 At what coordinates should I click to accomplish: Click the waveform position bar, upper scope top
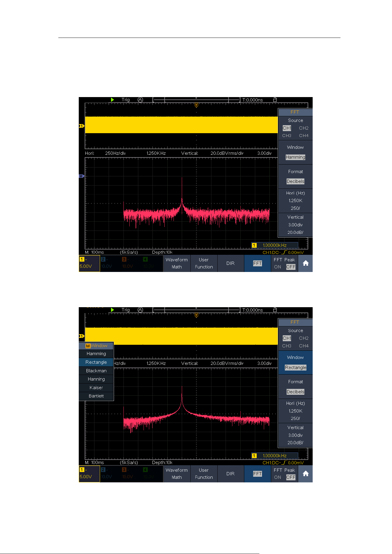[x=196, y=100]
